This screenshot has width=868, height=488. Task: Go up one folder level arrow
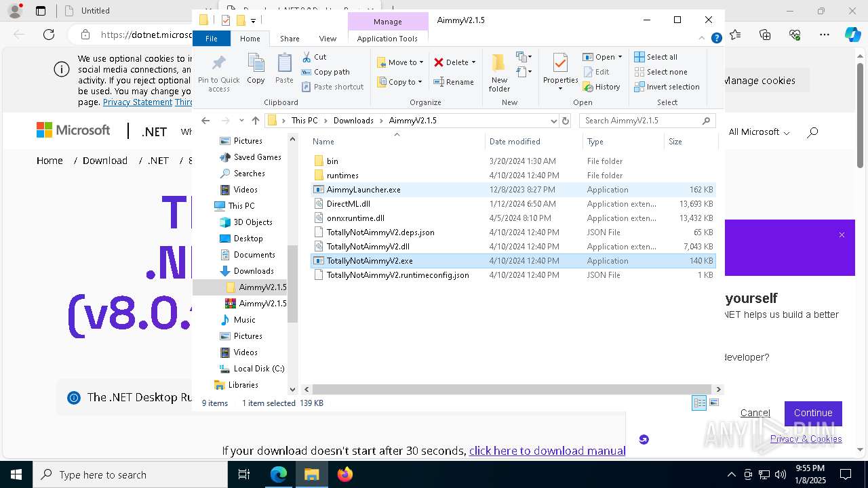point(255,121)
